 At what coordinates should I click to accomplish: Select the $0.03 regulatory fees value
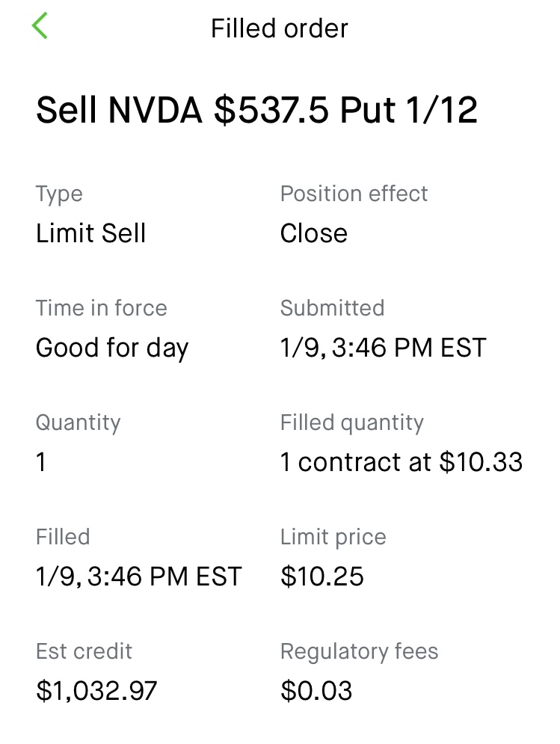click(316, 691)
